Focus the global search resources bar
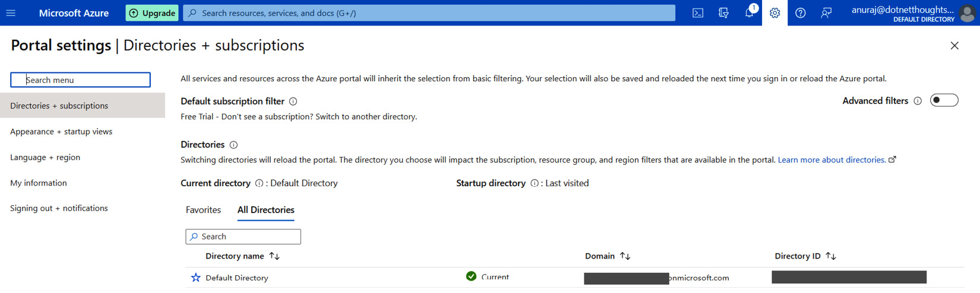 click(x=429, y=13)
